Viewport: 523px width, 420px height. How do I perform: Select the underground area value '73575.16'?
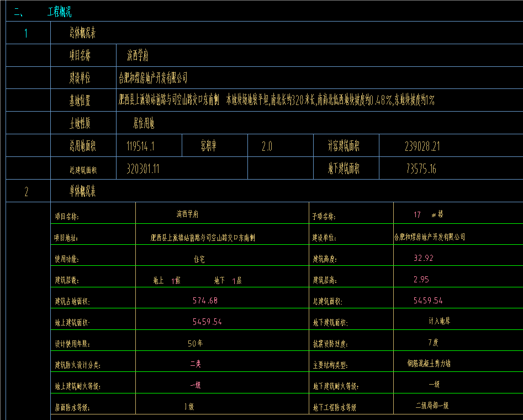421,169
